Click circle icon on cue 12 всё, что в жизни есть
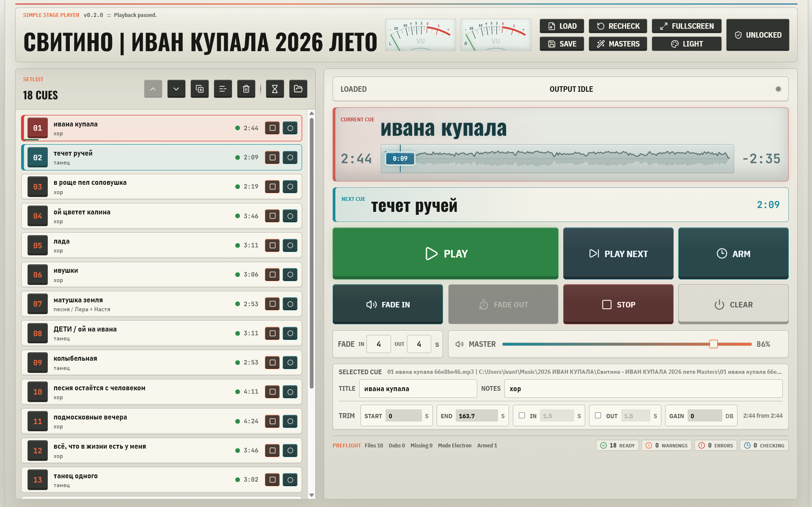This screenshot has width=812, height=507. tap(290, 450)
